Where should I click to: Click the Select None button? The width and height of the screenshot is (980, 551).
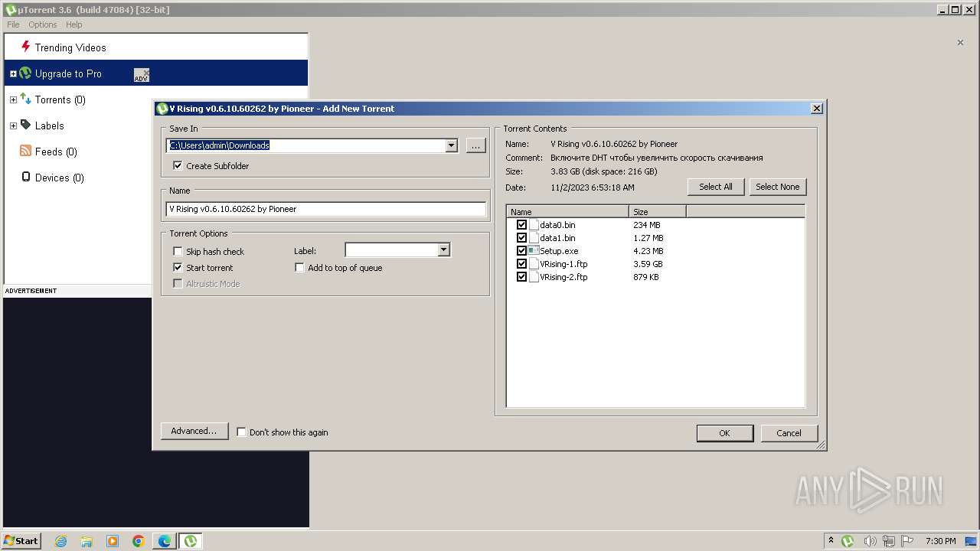[x=778, y=187]
